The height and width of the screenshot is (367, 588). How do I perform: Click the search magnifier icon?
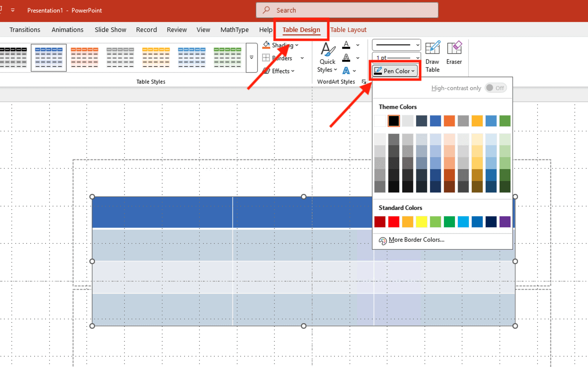(266, 10)
